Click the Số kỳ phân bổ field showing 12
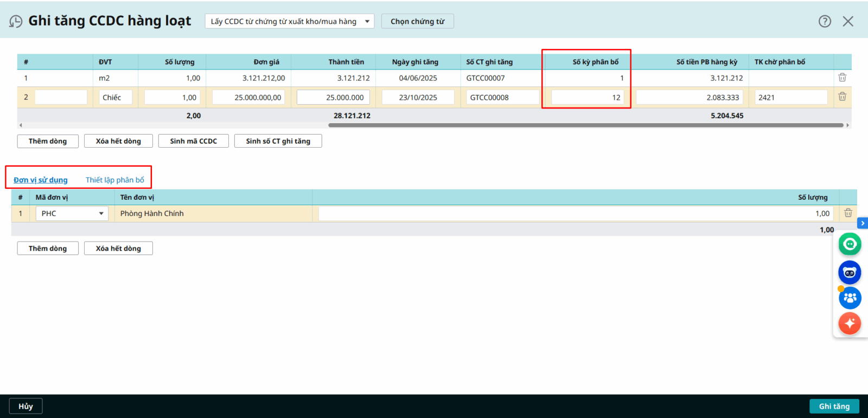 click(x=587, y=98)
